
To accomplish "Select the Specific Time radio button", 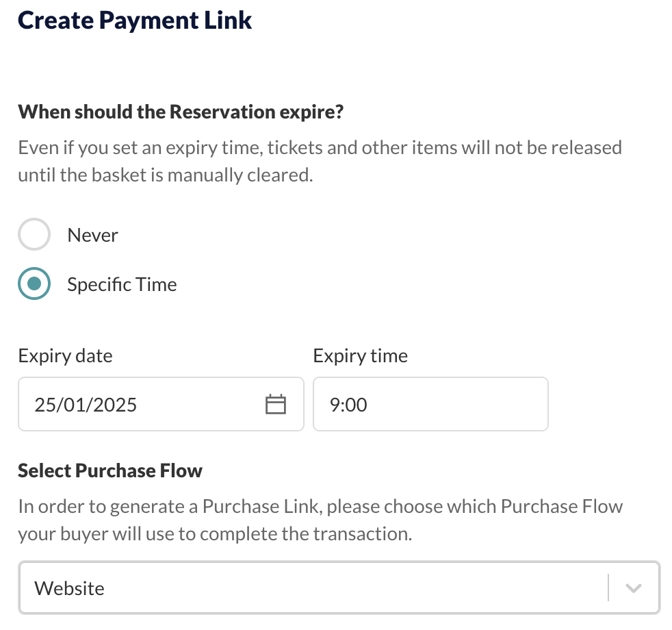I will point(34,283).
